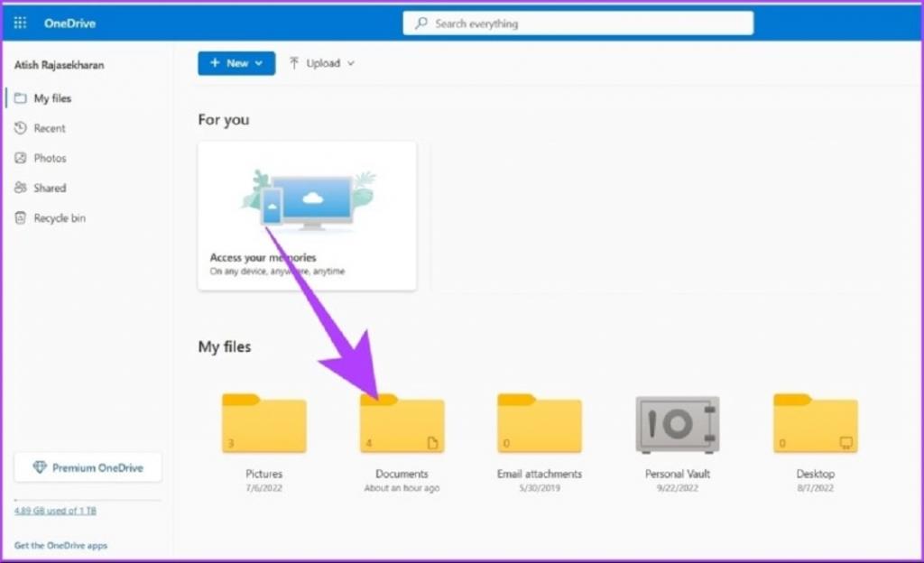Click the Pictures folder name label

click(264, 474)
